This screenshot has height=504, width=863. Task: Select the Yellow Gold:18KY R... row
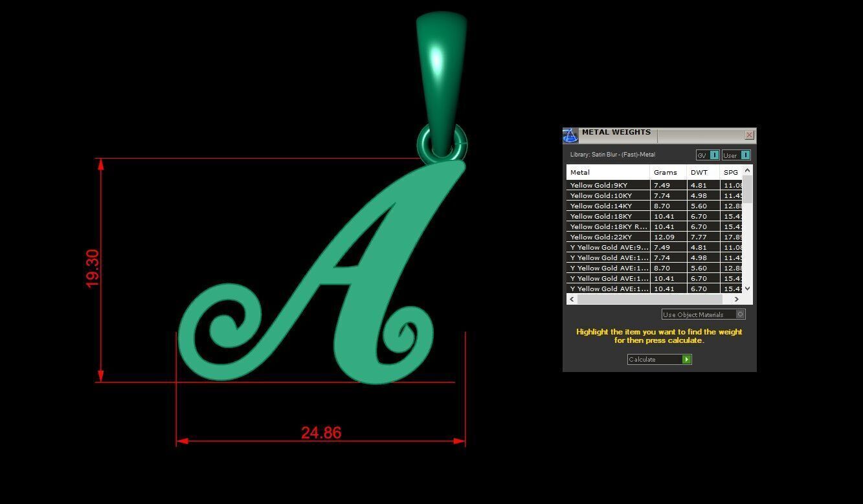654,226
